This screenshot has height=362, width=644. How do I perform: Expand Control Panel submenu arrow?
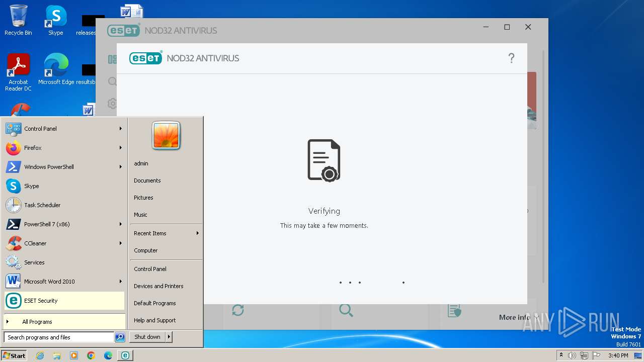[121, 129]
